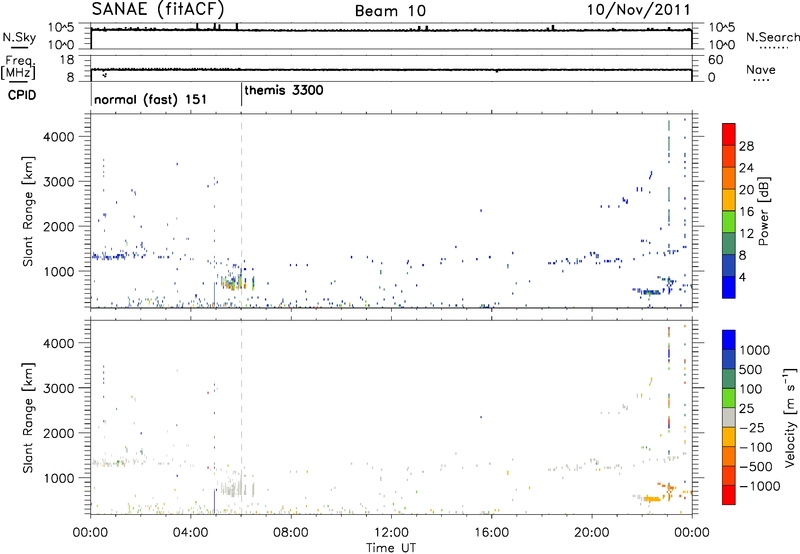This screenshot has width=800, height=554.
Task: Pick the red bottom segment of Velocity colorbar
Action: point(729,495)
